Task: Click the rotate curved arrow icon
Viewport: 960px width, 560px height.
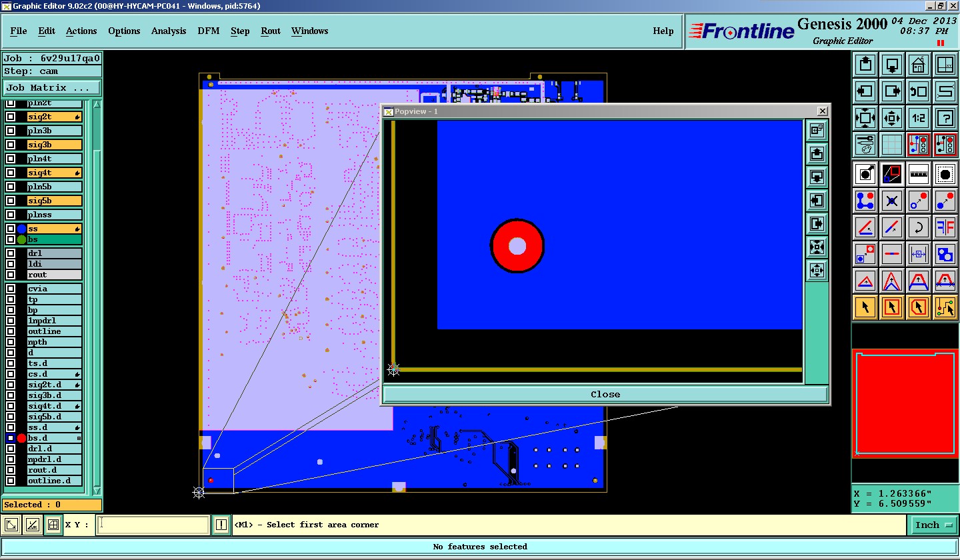Action: [919, 227]
